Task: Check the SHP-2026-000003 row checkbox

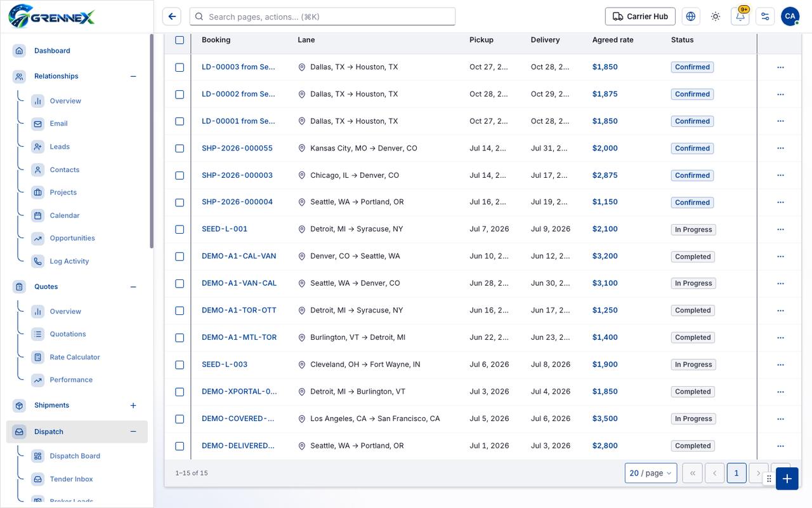Action: click(180, 175)
